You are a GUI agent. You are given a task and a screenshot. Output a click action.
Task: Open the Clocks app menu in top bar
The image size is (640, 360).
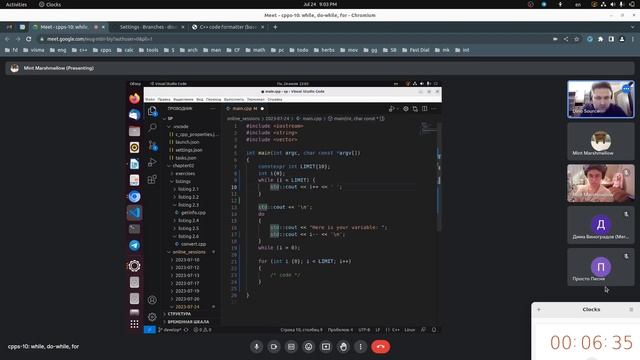coord(50,4)
